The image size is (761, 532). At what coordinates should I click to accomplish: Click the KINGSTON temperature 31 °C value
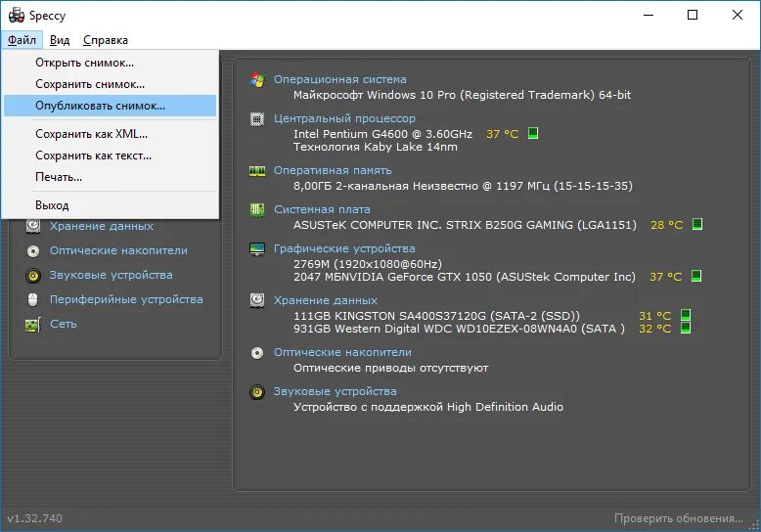click(x=654, y=316)
